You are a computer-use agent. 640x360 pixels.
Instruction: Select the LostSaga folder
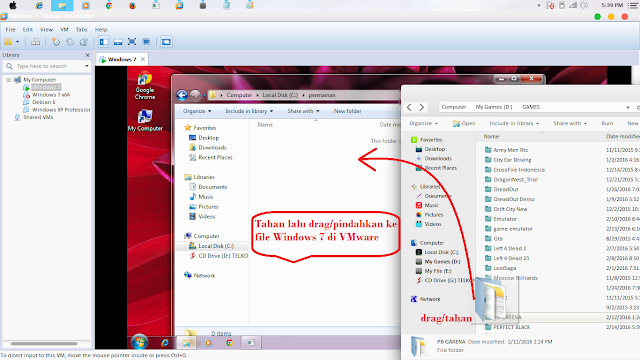coord(505,268)
